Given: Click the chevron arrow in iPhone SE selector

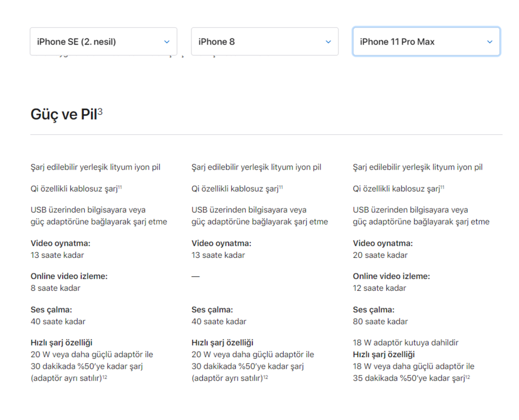Looking at the screenshot, I should point(167,42).
